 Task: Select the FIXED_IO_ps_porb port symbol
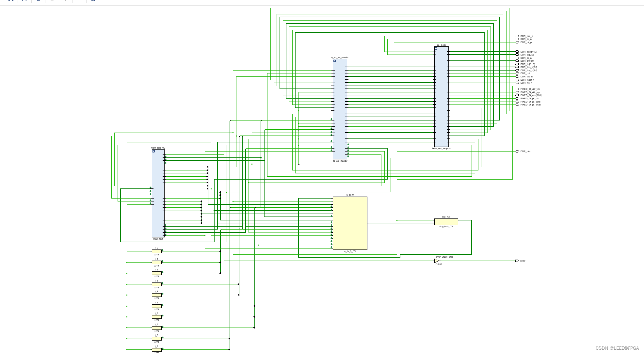pyautogui.click(x=517, y=102)
